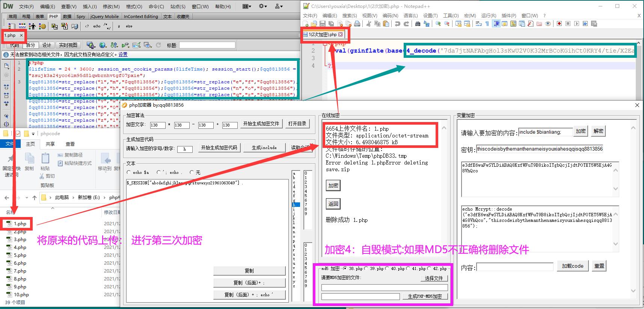Image resolution: width=644 pixels, height=309 pixels.
Task: Click the Print icon in Notepad++ toolbar
Action: tap(357, 24)
